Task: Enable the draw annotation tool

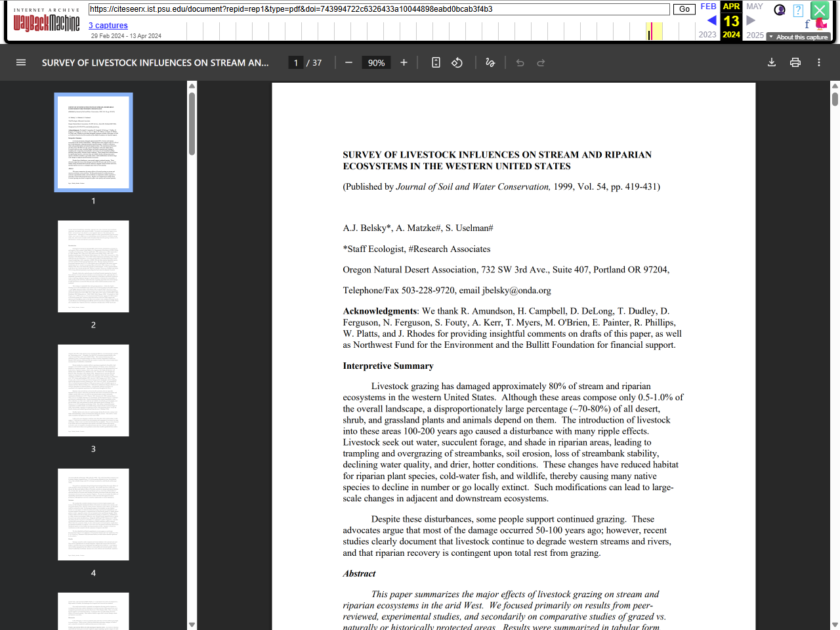Action: point(490,62)
